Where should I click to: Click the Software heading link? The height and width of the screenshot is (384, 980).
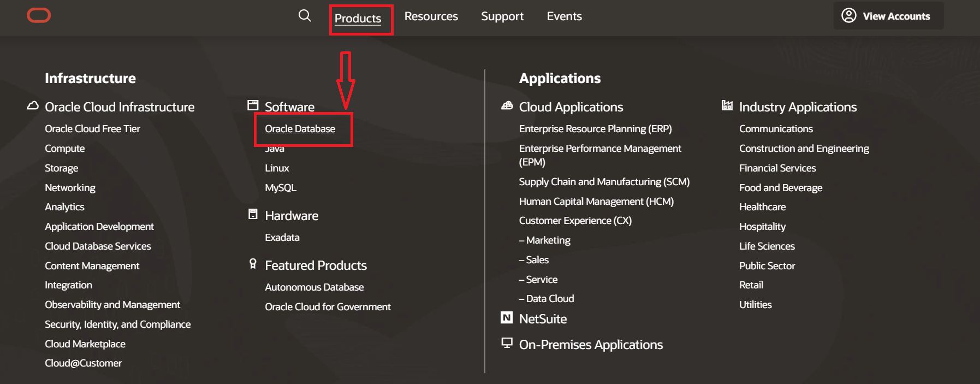[x=289, y=107]
